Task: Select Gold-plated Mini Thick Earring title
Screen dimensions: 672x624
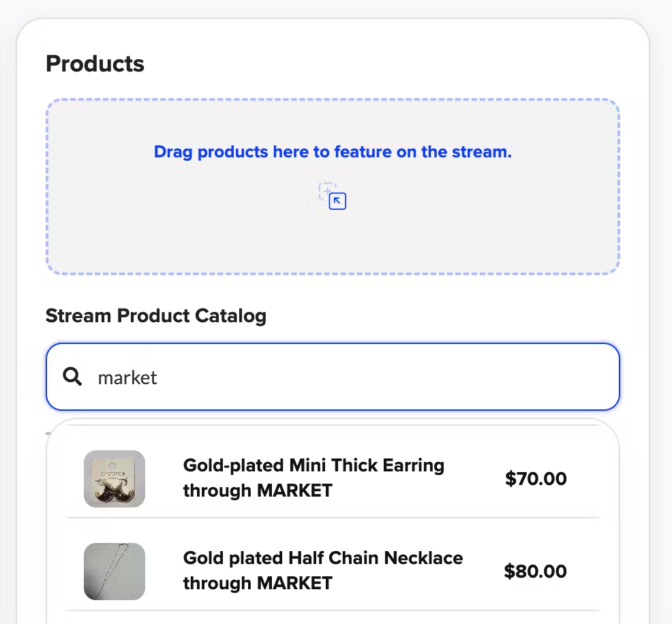Action: (x=314, y=466)
